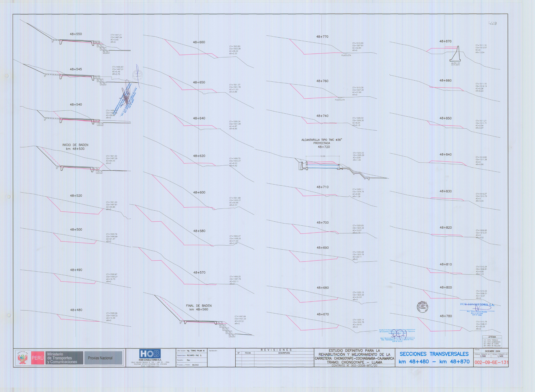Viewport: 535px width, 392px height.
Task: Select the section label 48+780
Action: pos(446,316)
